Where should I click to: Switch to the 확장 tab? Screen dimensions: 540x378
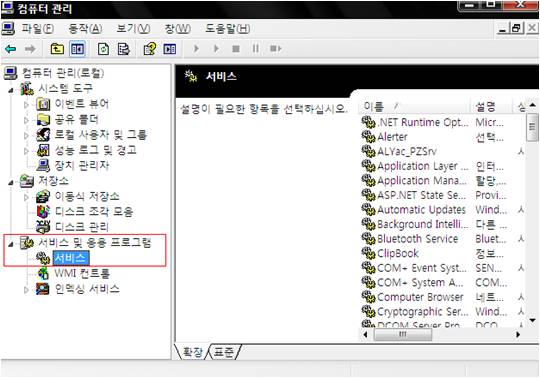(192, 351)
